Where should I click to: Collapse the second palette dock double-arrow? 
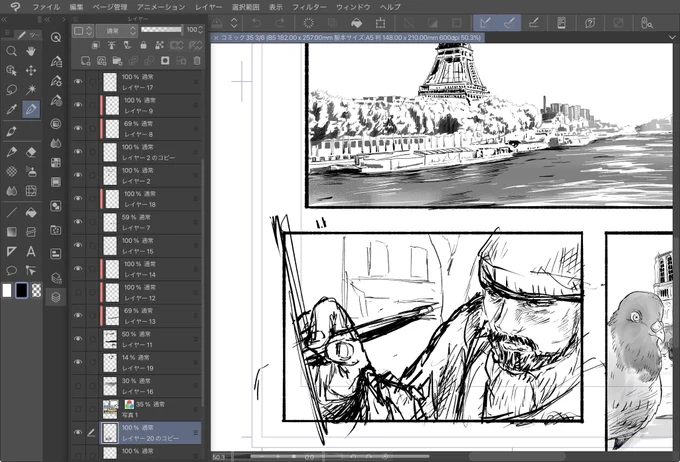pyautogui.click(x=48, y=20)
